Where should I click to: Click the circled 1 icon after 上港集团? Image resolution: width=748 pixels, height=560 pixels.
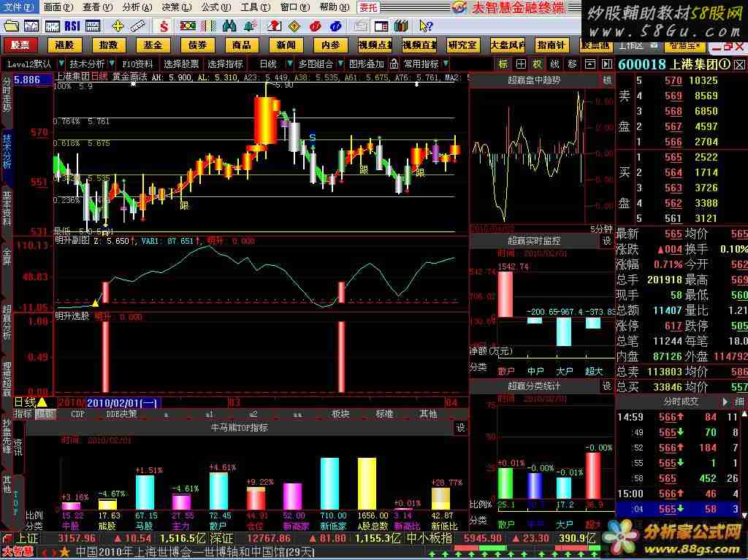point(724,64)
